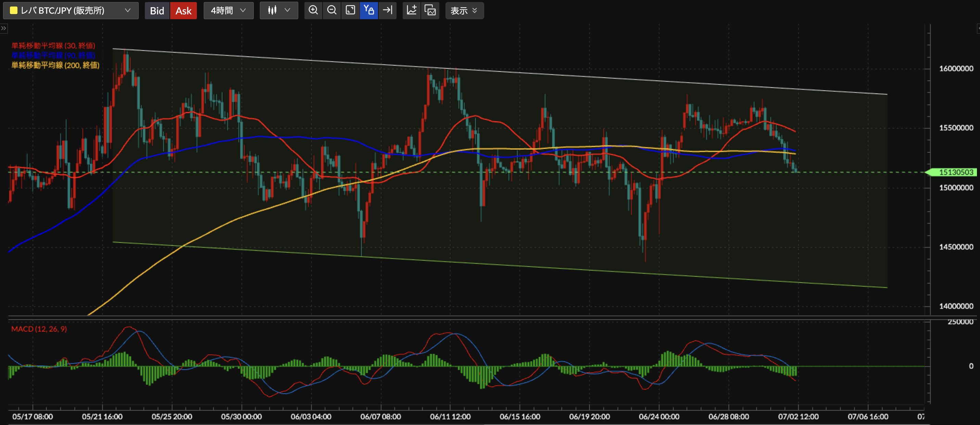Click the 06/28 08:00 time label

coord(729,417)
